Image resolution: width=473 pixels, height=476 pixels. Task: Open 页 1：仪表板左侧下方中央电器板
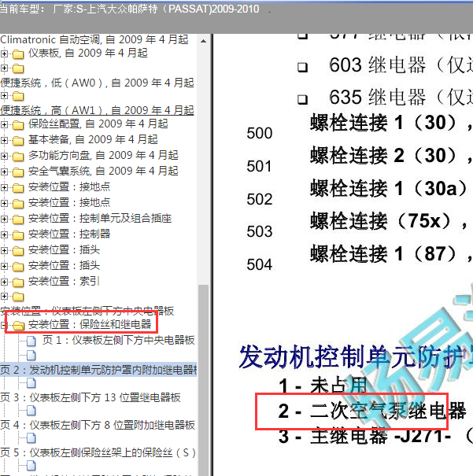118,340
